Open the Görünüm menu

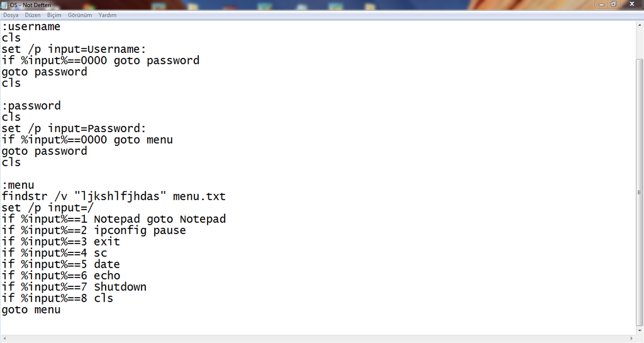coord(80,15)
